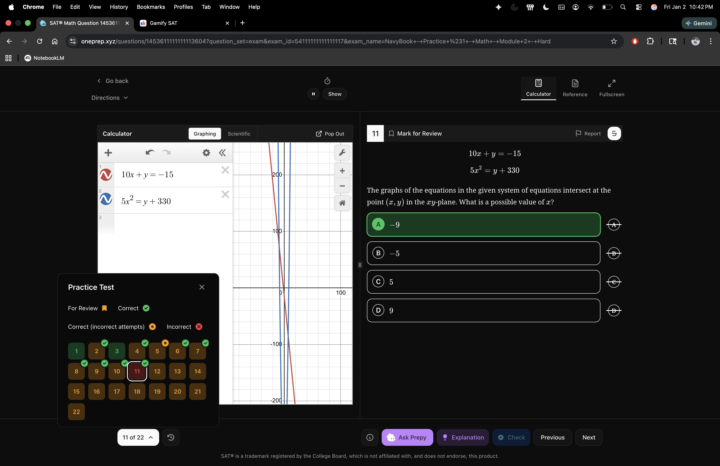The height and width of the screenshot is (466, 720).
Task: Jump to question 15 in Practice Test
Action: pos(76,391)
